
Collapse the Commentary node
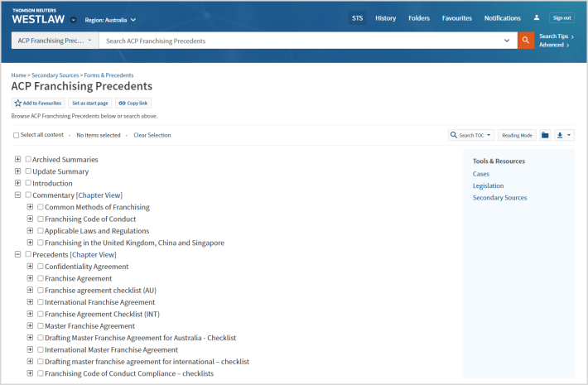tap(17, 195)
